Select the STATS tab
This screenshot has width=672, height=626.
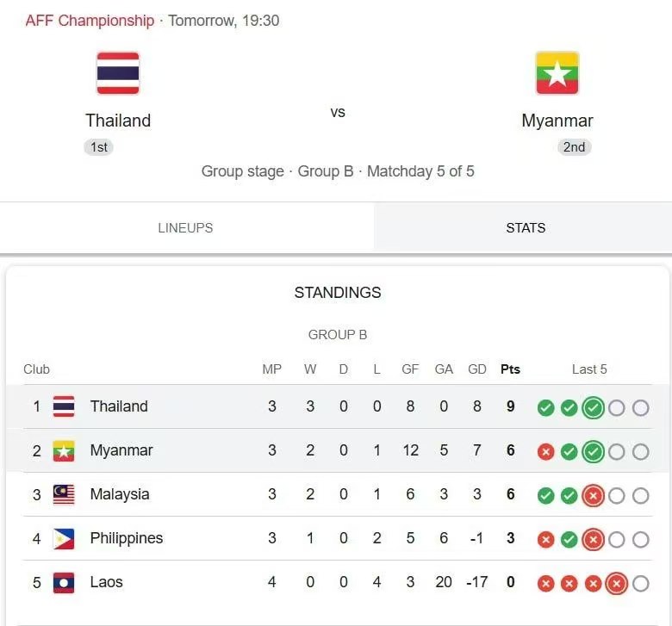[x=526, y=227]
